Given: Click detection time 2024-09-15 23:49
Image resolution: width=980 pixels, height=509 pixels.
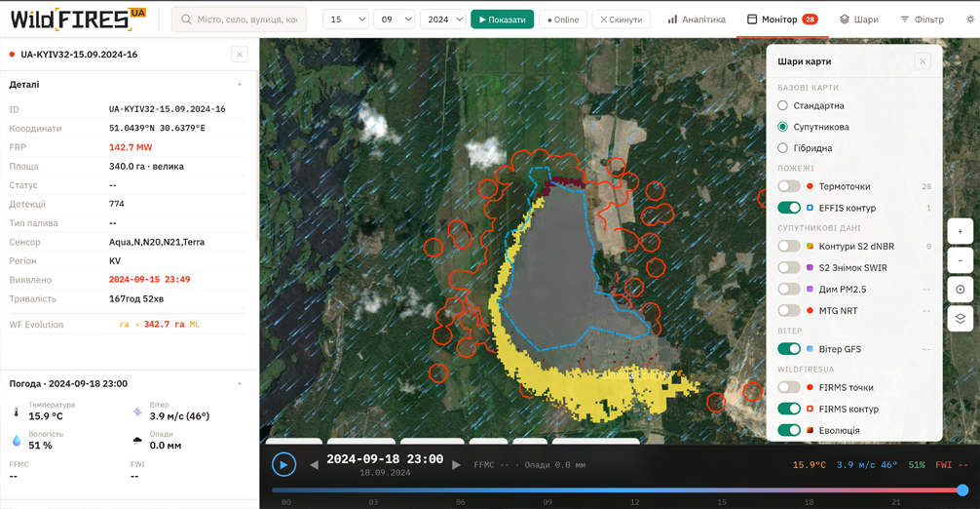Looking at the screenshot, I should [149, 280].
